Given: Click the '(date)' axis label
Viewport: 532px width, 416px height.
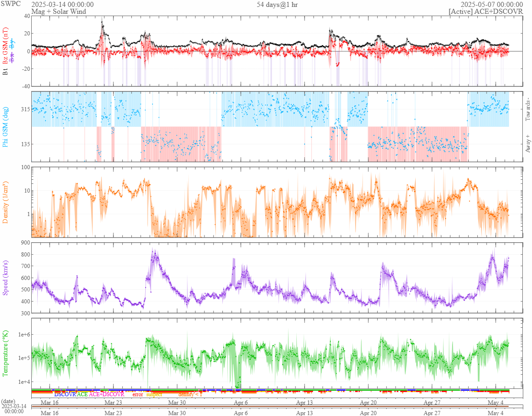Looking at the screenshot, I should [8, 401].
